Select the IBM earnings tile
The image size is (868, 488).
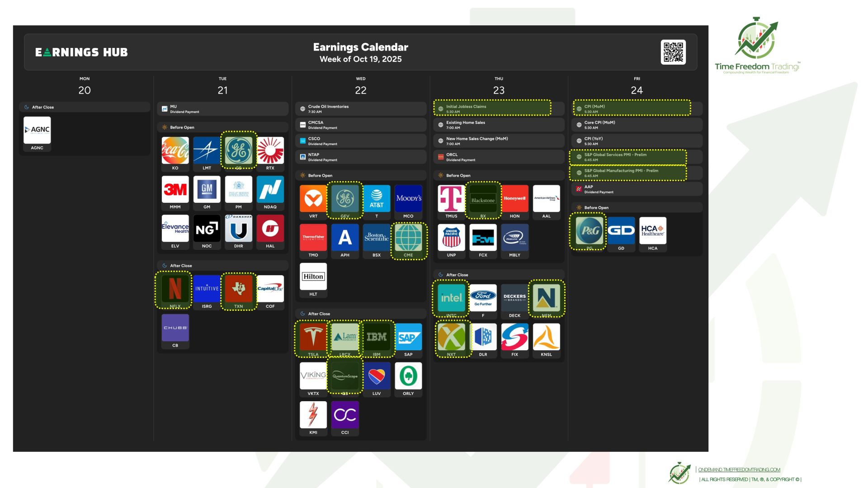click(377, 337)
